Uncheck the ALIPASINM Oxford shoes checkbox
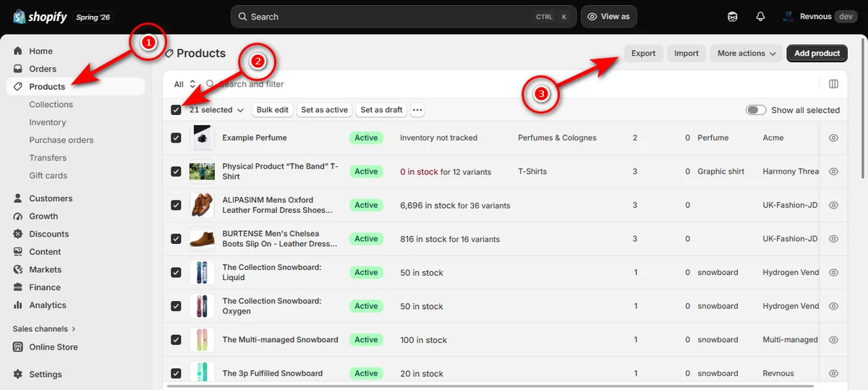The image size is (868, 390). pyautogui.click(x=176, y=205)
